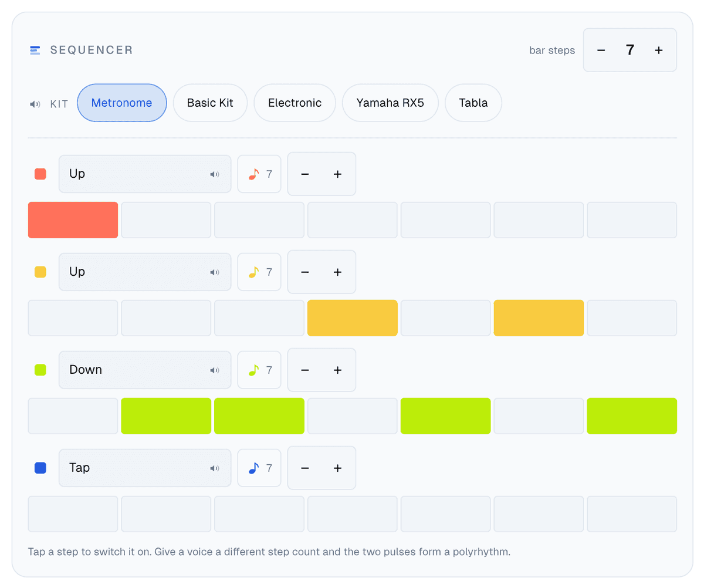Open the sound selector of the yellow Up voice
Image resolution: width=704 pixels, height=588 pixels.
(145, 272)
